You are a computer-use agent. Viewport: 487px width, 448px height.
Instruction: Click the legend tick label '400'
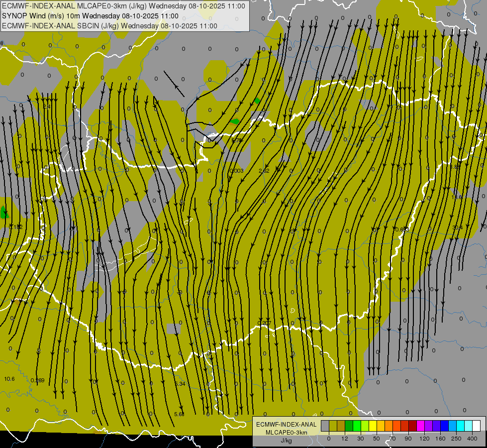point(472,439)
